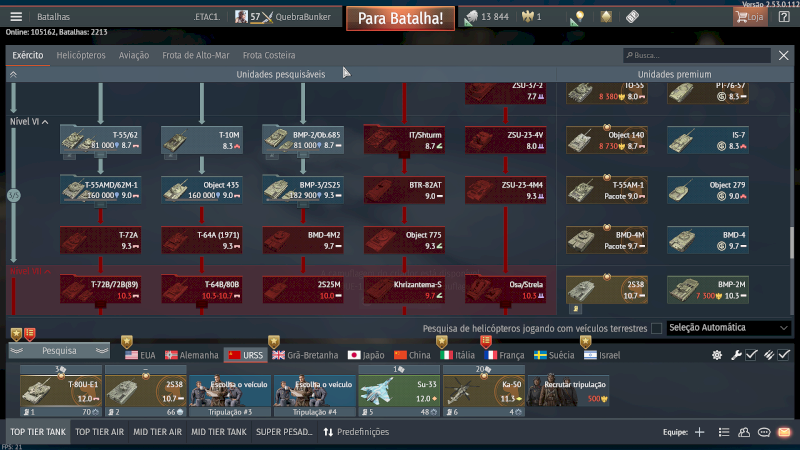Image resolution: width=800 pixels, height=450 pixels.
Task: Click the lightbulb research points icon
Action: [578, 17]
